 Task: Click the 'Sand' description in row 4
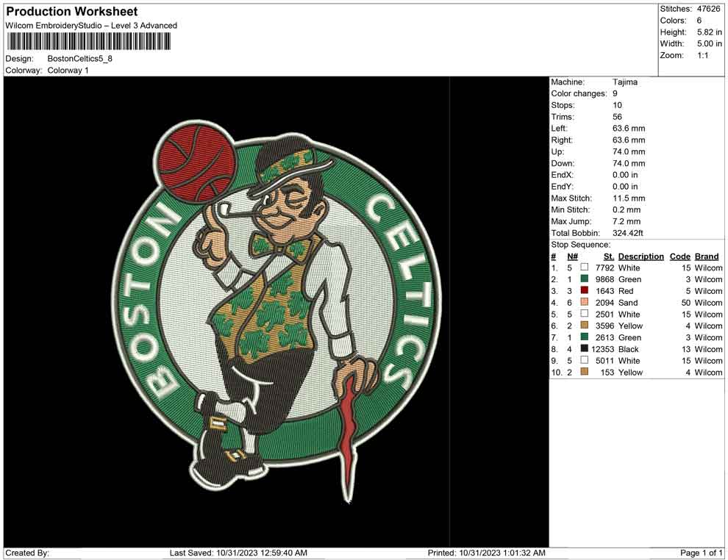click(628, 303)
